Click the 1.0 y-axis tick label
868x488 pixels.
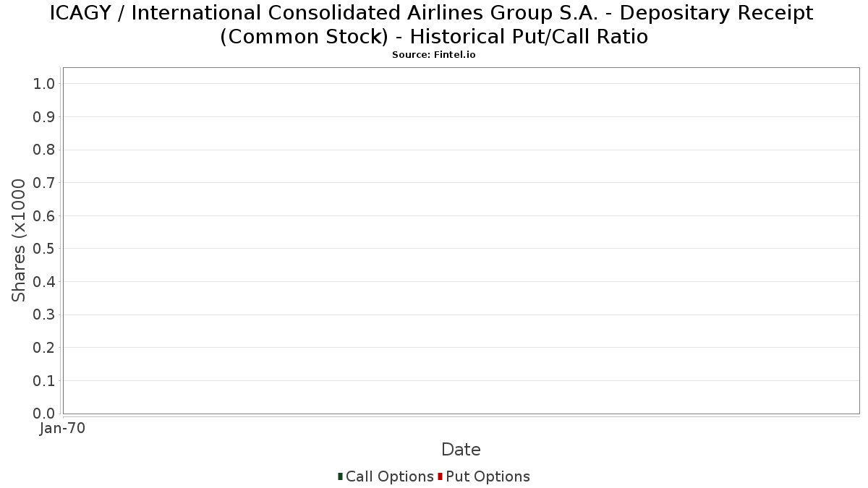click(44, 84)
